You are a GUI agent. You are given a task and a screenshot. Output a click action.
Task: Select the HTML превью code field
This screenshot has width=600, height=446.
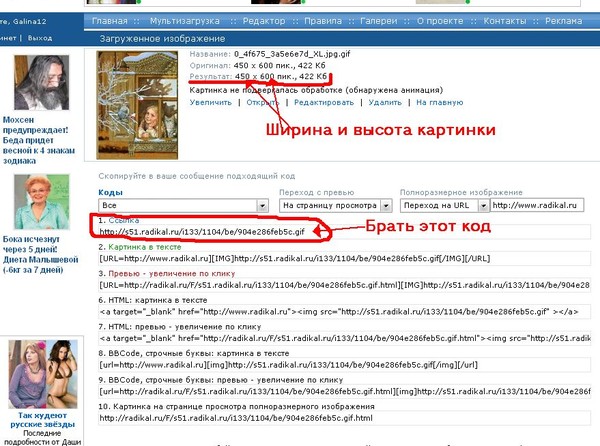[344, 338]
